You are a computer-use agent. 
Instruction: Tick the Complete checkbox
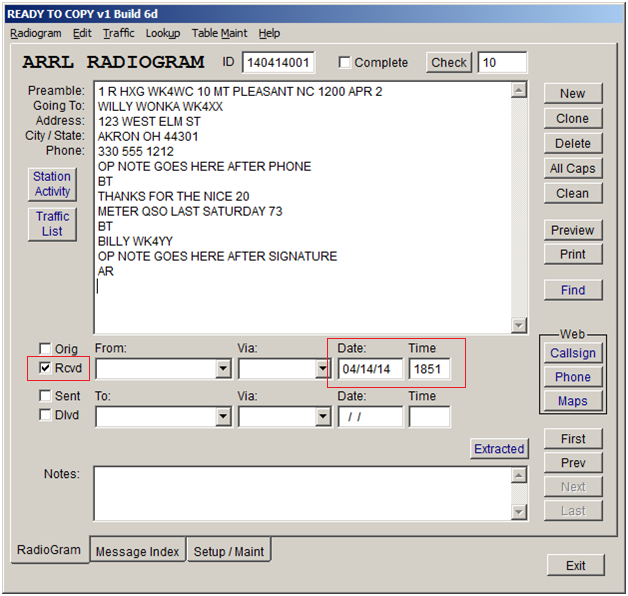(345, 63)
